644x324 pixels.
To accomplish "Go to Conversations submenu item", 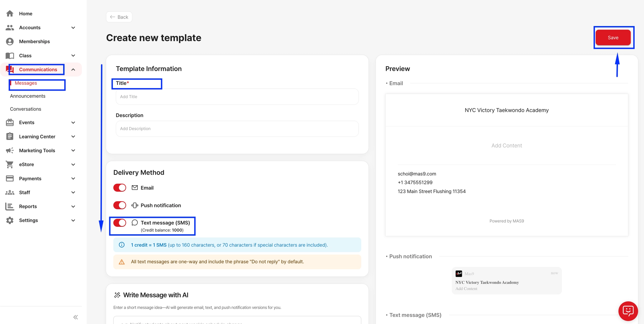I will [25, 109].
